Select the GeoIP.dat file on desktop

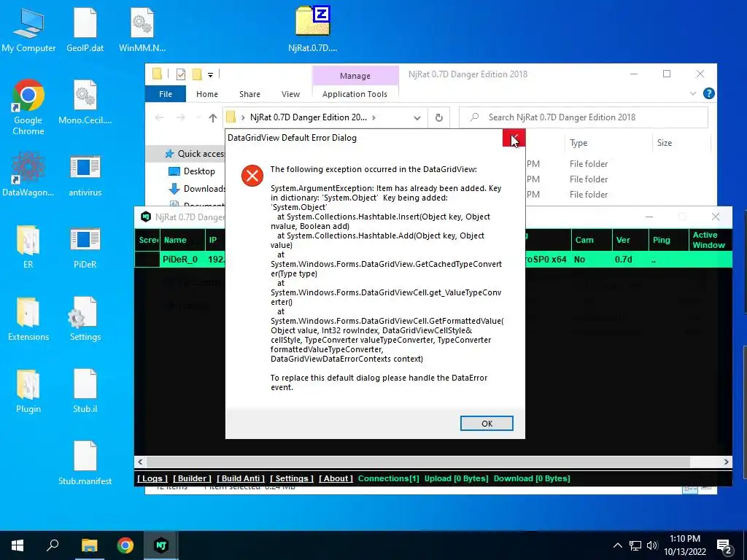tap(85, 30)
